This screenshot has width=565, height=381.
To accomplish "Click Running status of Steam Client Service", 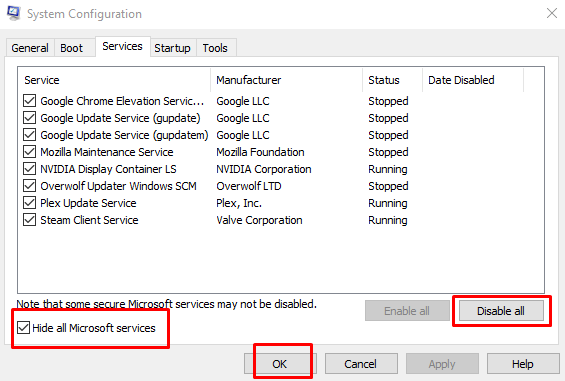I will [388, 220].
